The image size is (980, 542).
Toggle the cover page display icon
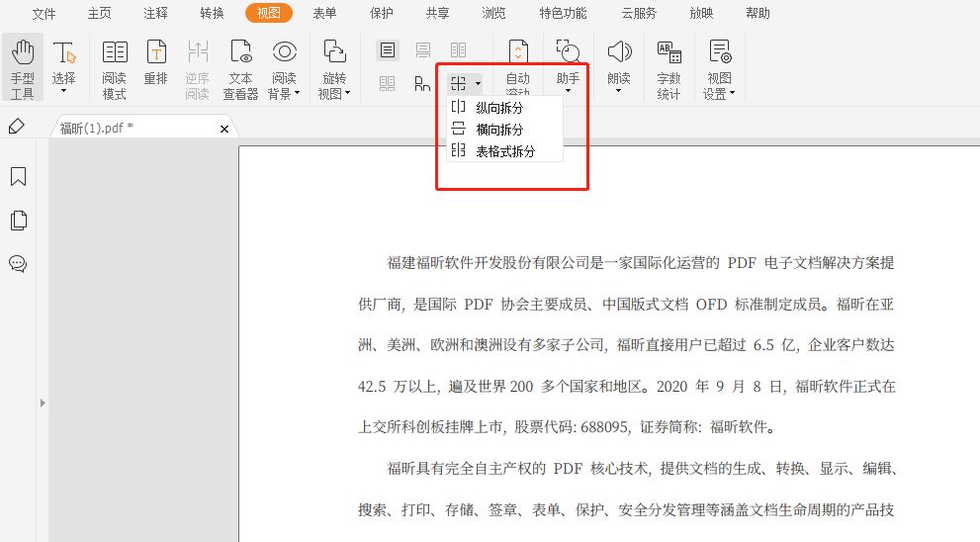(x=422, y=84)
